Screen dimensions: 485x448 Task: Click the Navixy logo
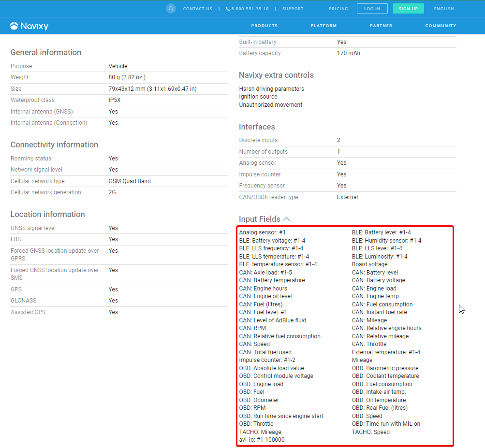[29, 26]
